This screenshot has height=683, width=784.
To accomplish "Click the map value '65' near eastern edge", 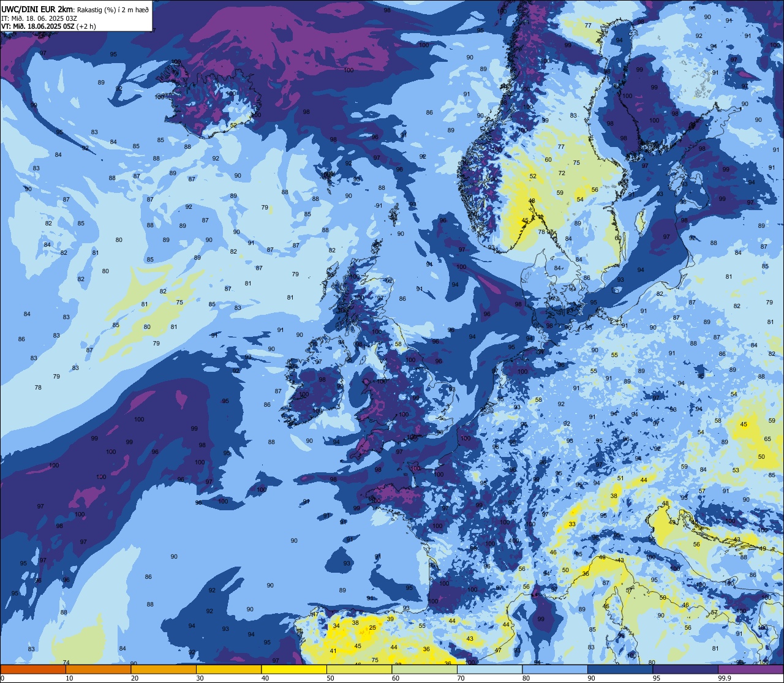I will click(x=767, y=439).
